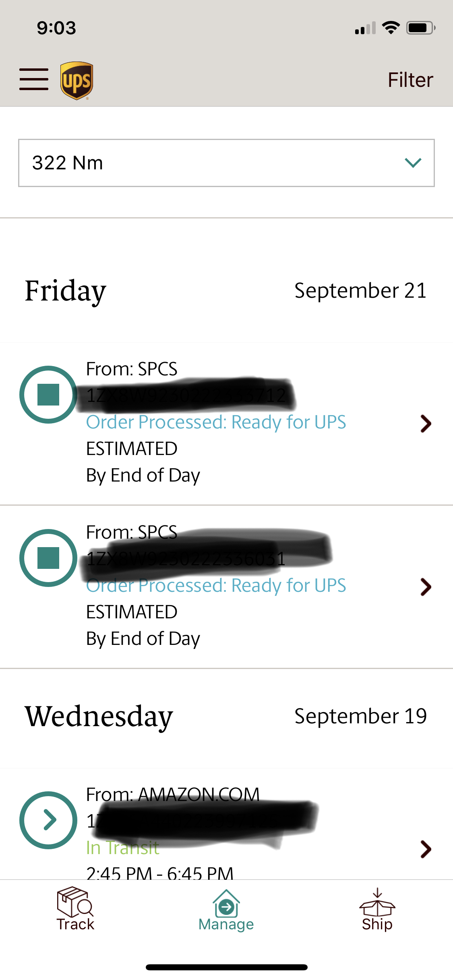Tap the second SPCS package status circle
Image resolution: width=453 pixels, height=980 pixels.
pos(48,558)
